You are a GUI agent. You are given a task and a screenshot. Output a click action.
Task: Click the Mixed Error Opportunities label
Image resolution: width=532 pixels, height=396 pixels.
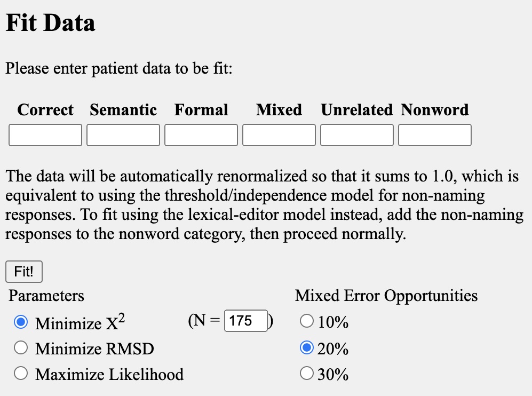(x=386, y=296)
